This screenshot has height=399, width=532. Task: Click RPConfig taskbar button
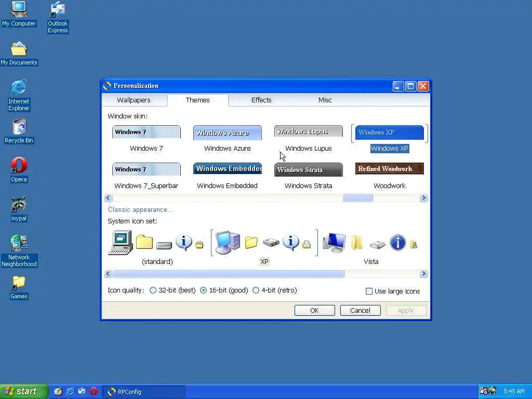(144, 392)
